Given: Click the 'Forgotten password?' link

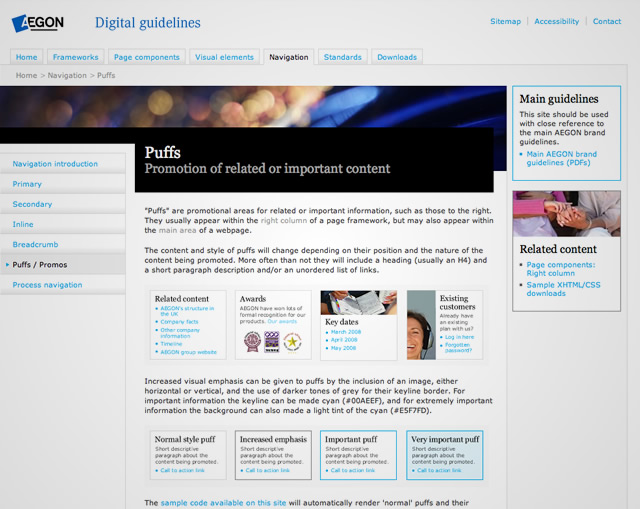Looking at the screenshot, I should (x=458, y=347).
